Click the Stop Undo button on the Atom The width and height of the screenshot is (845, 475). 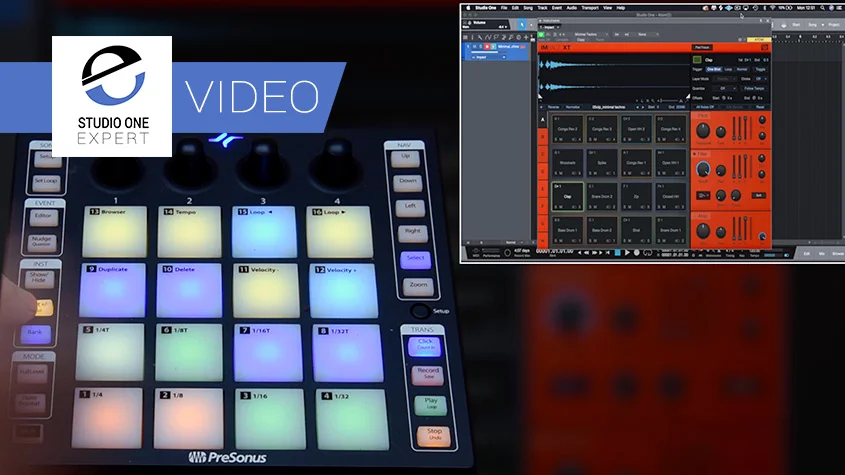[434, 435]
